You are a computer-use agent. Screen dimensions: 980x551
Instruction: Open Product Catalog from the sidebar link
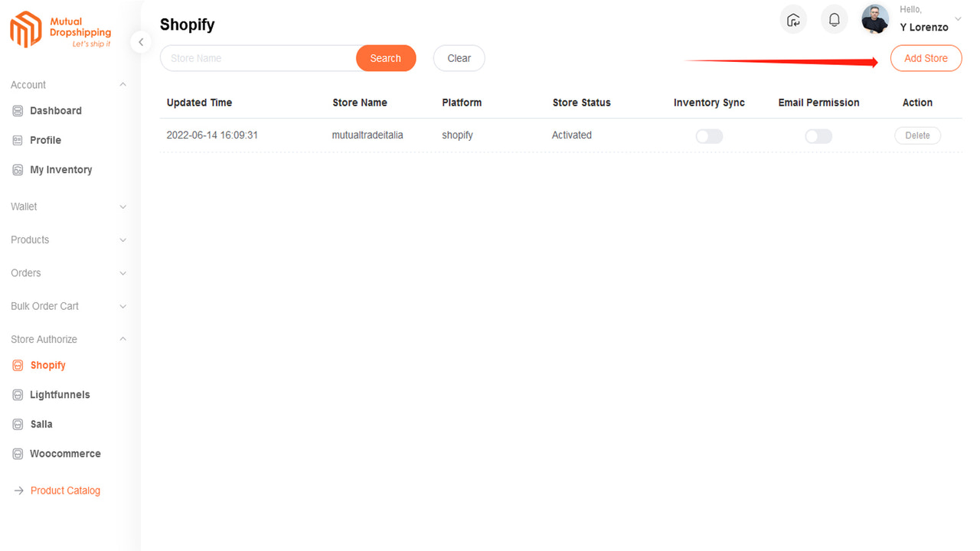pyautogui.click(x=65, y=490)
